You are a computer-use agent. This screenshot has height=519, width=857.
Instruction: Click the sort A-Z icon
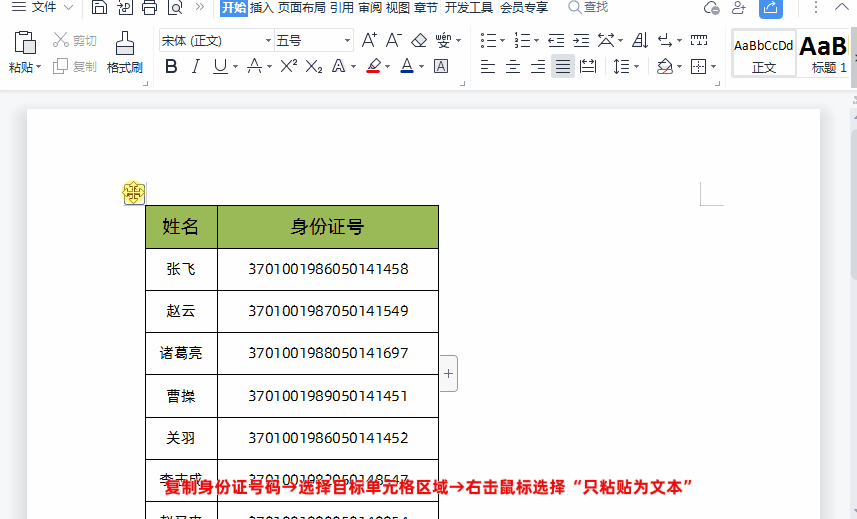[x=640, y=40]
